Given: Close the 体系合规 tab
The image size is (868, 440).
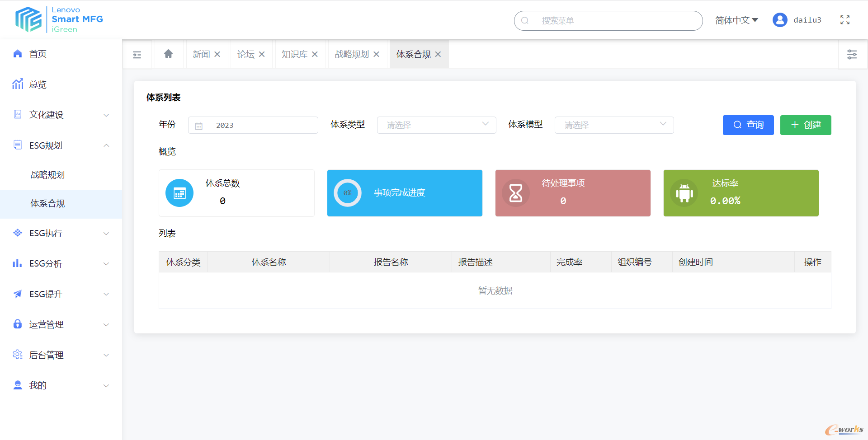Looking at the screenshot, I should tap(438, 54).
